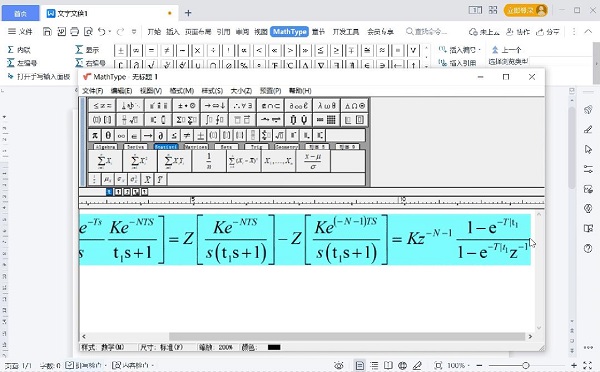Open the matrix templates palette
Viewport: 600px width, 372px height.
pos(326,120)
